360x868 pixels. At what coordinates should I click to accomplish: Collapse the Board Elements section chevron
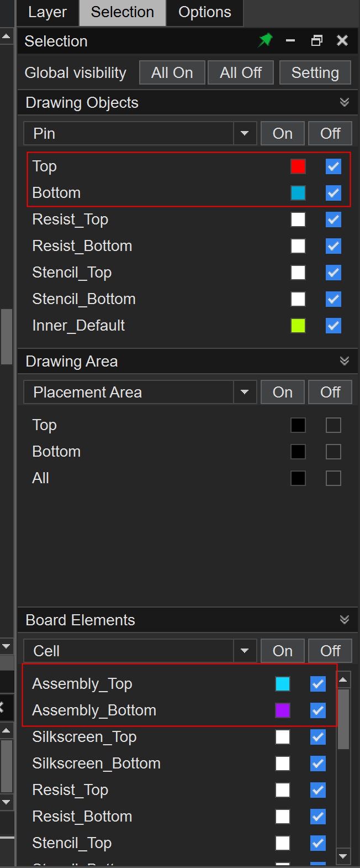(x=345, y=620)
